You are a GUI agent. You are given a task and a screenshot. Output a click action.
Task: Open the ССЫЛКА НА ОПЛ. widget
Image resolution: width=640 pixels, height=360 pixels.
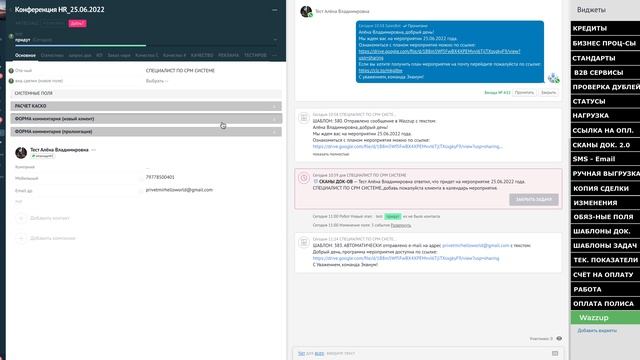coord(605,130)
